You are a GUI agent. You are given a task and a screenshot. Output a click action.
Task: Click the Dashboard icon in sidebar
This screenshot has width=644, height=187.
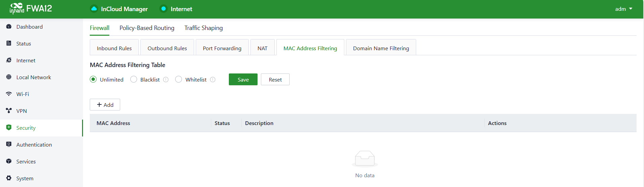(x=9, y=27)
